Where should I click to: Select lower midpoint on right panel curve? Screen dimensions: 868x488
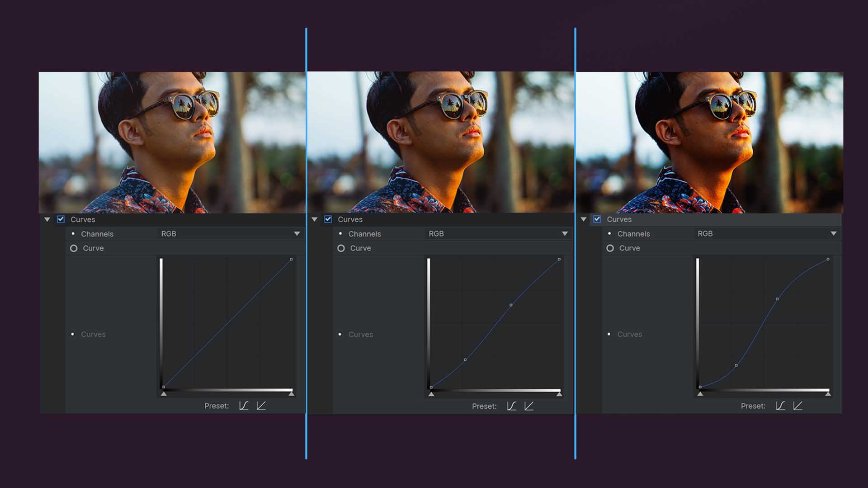tap(736, 365)
